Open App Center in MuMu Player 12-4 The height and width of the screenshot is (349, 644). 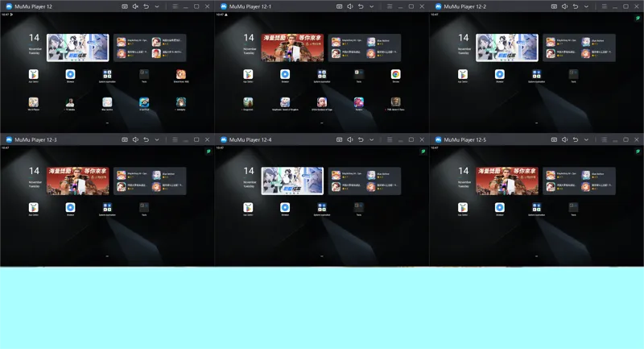(x=248, y=208)
